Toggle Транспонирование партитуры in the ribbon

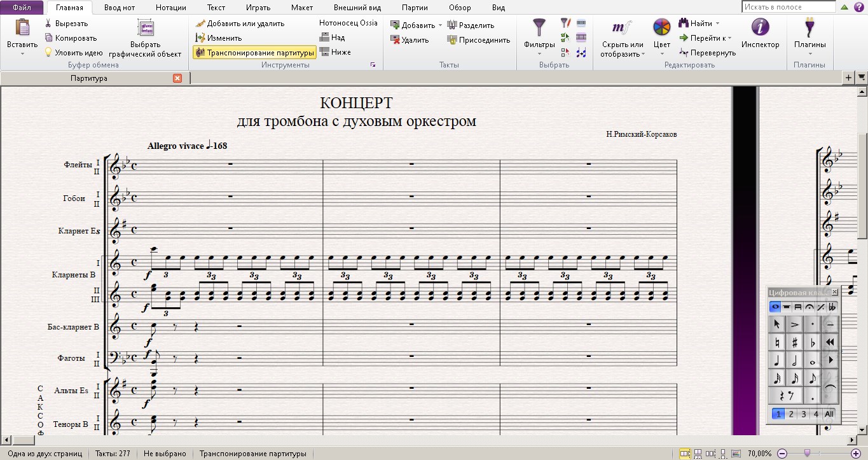(254, 53)
